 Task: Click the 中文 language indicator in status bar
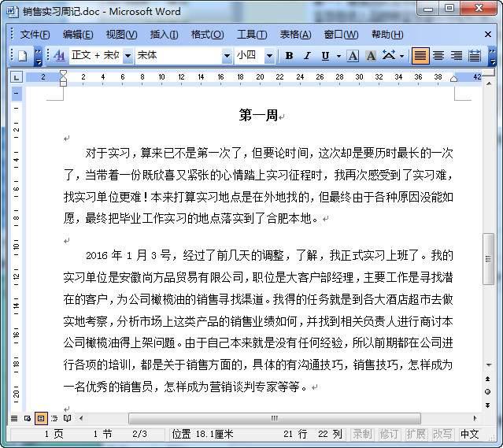point(470,434)
